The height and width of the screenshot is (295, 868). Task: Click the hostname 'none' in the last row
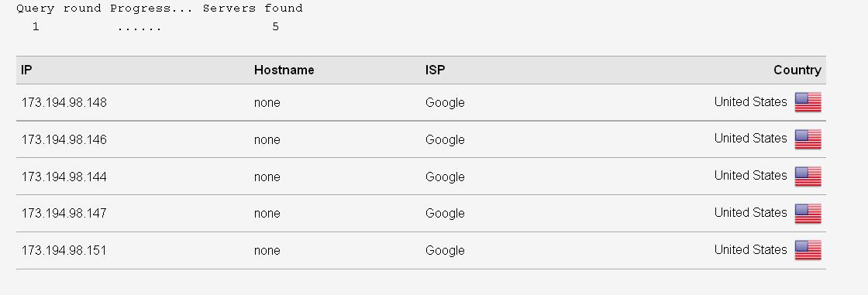click(267, 251)
